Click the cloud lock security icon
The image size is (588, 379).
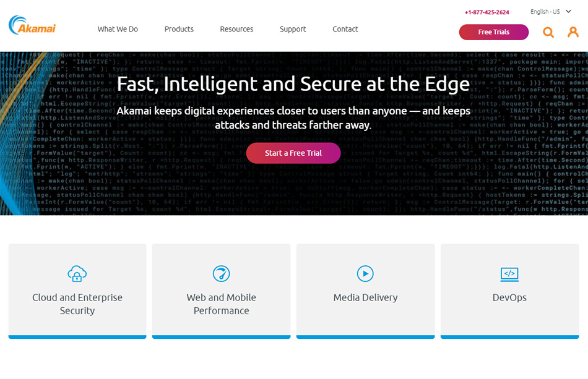[77, 274]
